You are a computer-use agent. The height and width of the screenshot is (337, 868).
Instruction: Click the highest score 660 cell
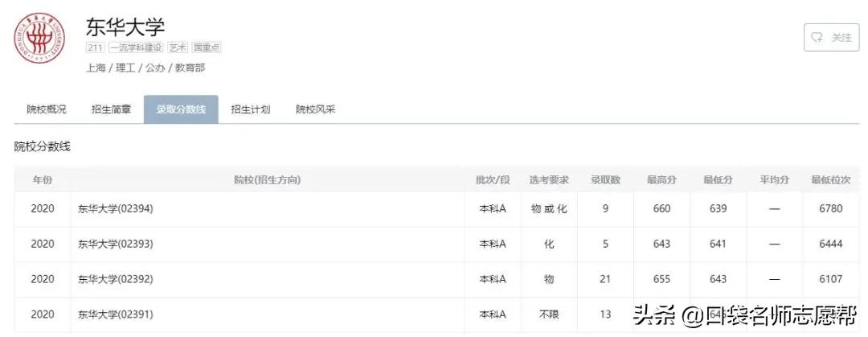[x=661, y=209]
